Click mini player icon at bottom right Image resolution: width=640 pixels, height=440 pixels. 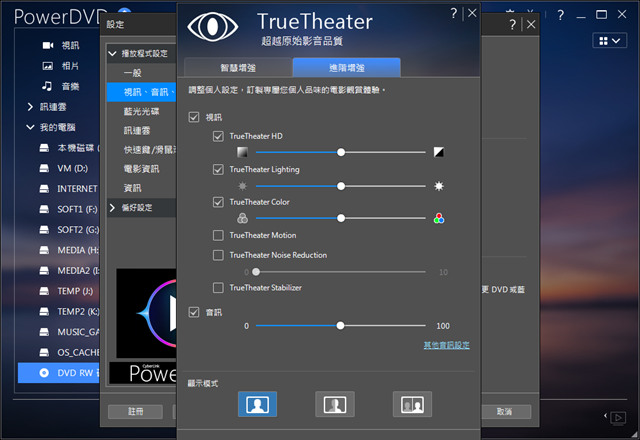(x=618, y=418)
